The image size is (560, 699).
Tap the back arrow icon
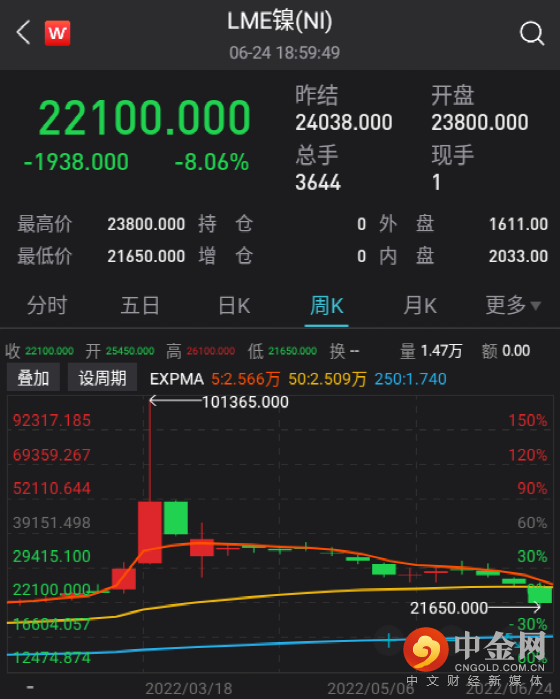coord(23,33)
